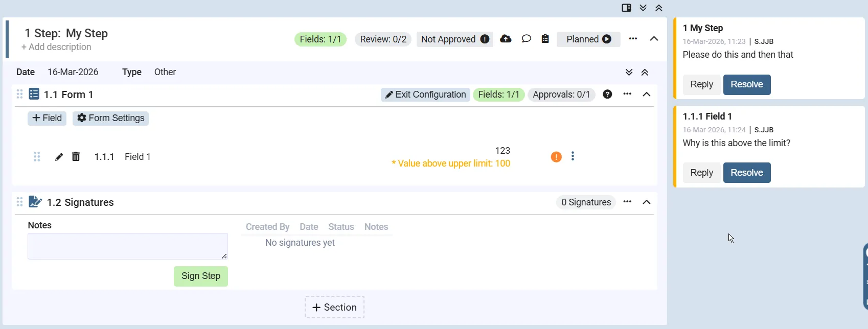Click the Sign Step button
The width and height of the screenshot is (868, 329).
201,276
